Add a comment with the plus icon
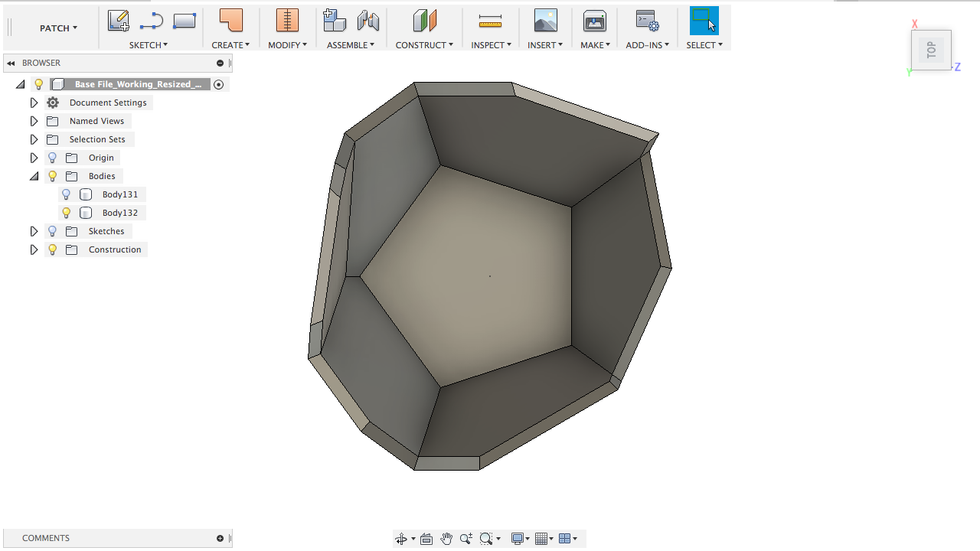980x551 pixels. [220, 538]
